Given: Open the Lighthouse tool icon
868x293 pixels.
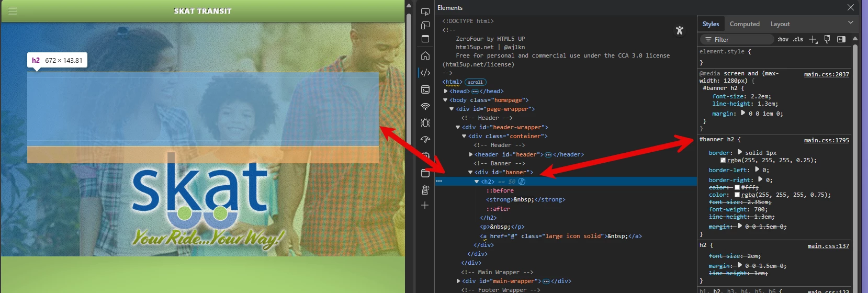Looking at the screenshot, I should (425, 190).
